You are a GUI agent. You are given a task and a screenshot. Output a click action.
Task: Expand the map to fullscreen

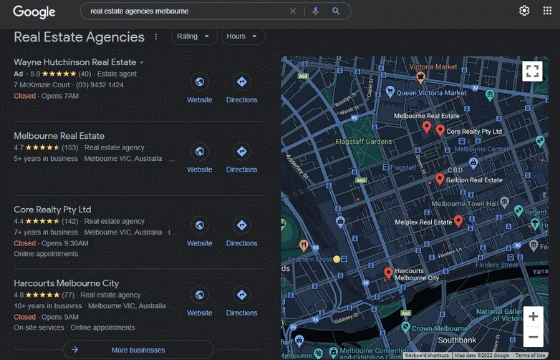click(x=532, y=71)
